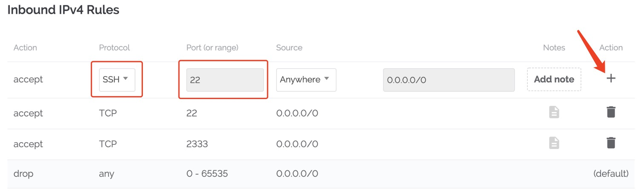Click the Source column header
The width and height of the screenshot is (644, 193).
pyautogui.click(x=289, y=47)
